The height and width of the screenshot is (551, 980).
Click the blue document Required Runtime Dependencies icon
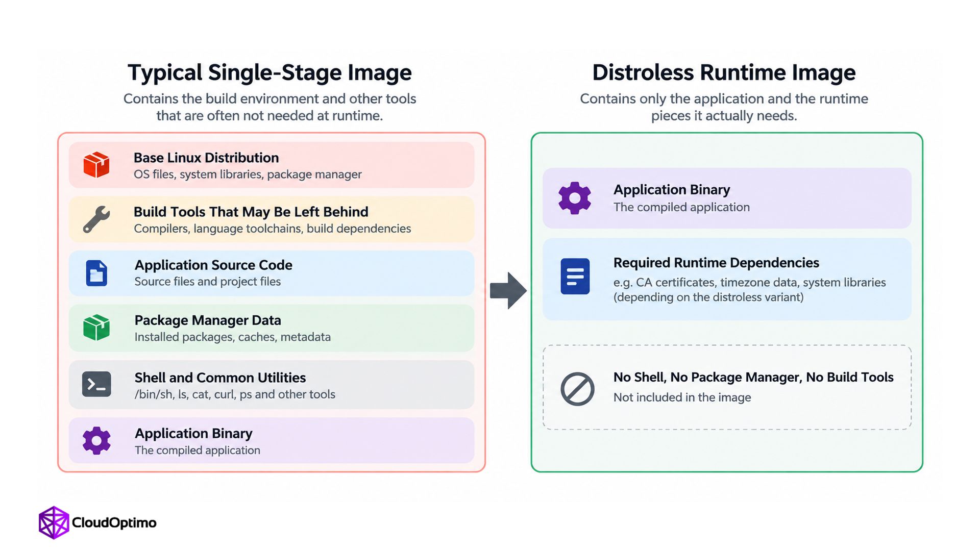point(575,276)
